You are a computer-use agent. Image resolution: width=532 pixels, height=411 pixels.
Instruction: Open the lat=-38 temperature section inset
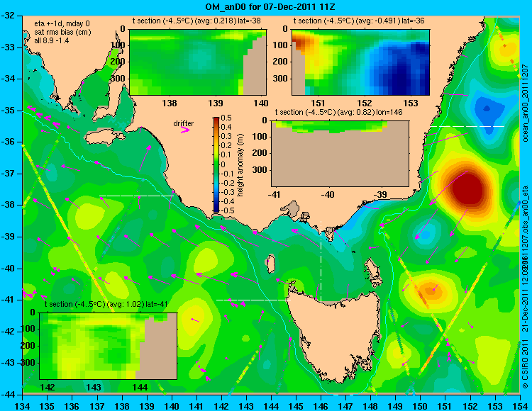click(198, 62)
